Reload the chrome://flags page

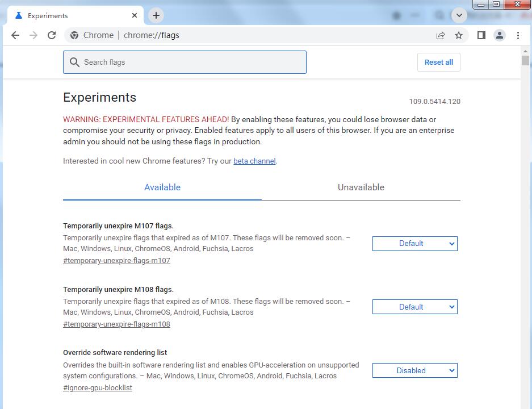point(52,35)
